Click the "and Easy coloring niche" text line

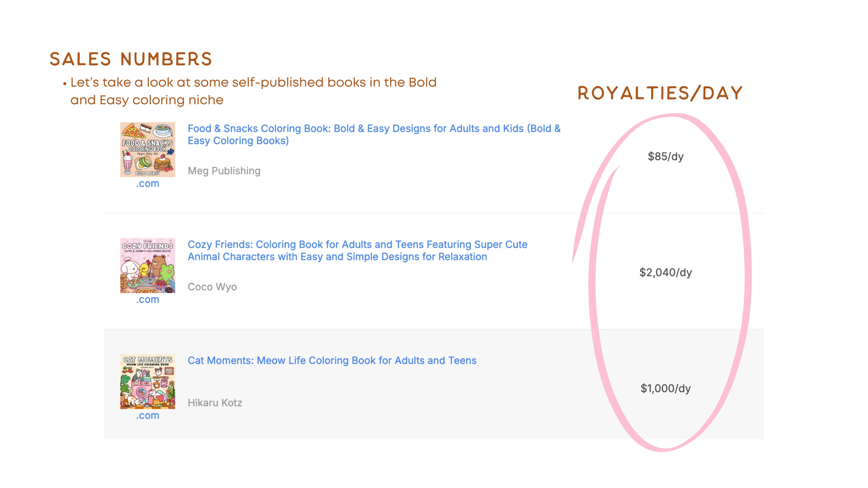coord(147,100)
